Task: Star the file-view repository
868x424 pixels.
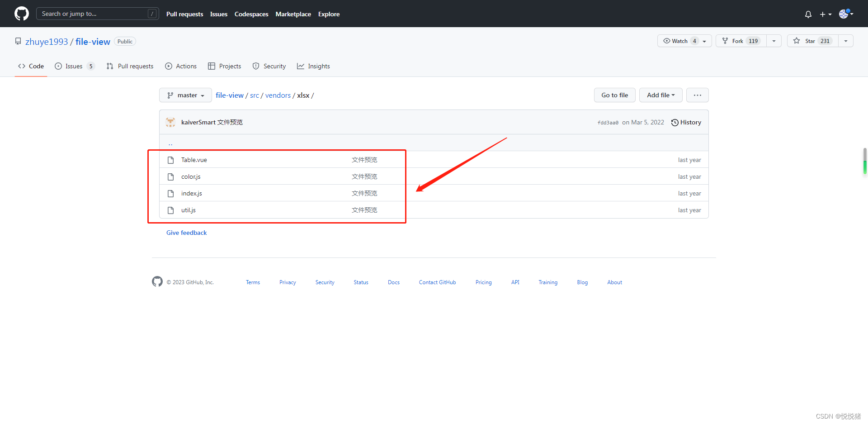Action: (813, 41)
